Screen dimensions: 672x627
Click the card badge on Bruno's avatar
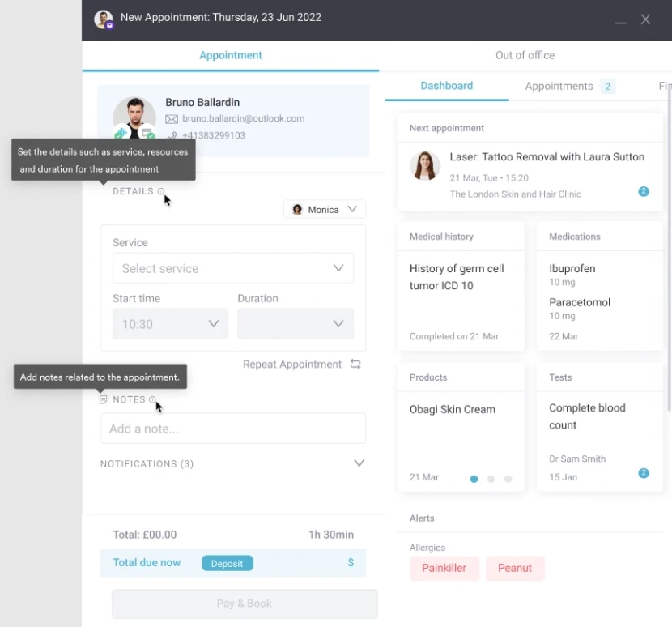tap(147, 134)
